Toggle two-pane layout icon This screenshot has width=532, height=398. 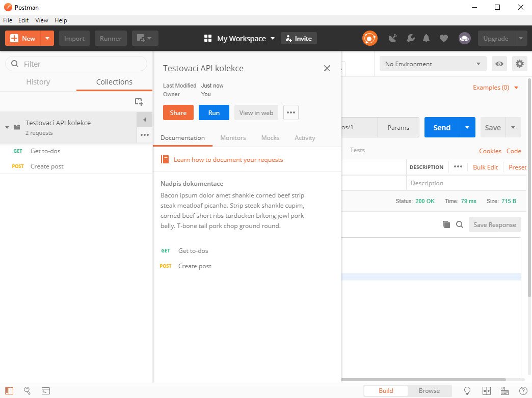point(487,391)
